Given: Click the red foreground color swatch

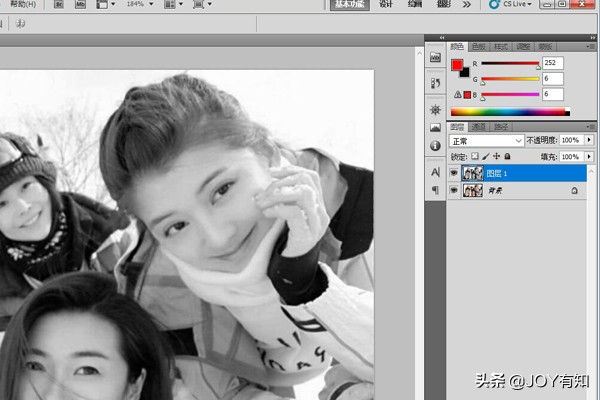Looking at the screenshot, I should click(x=457, y=65).
